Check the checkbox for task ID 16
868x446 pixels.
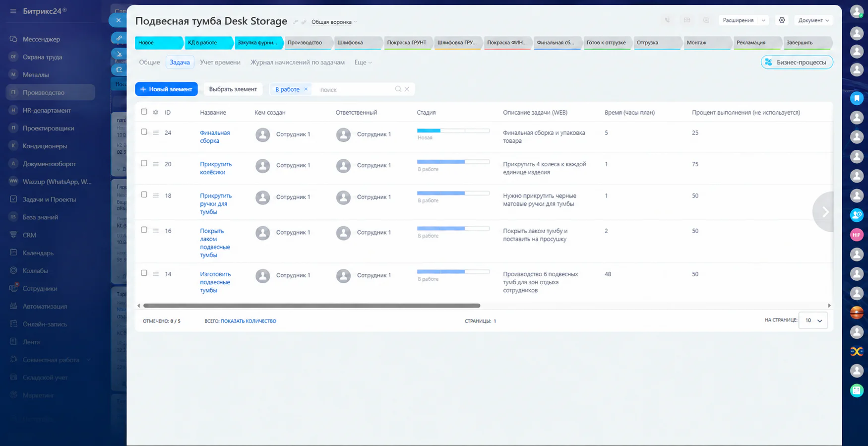click(144, 230)
